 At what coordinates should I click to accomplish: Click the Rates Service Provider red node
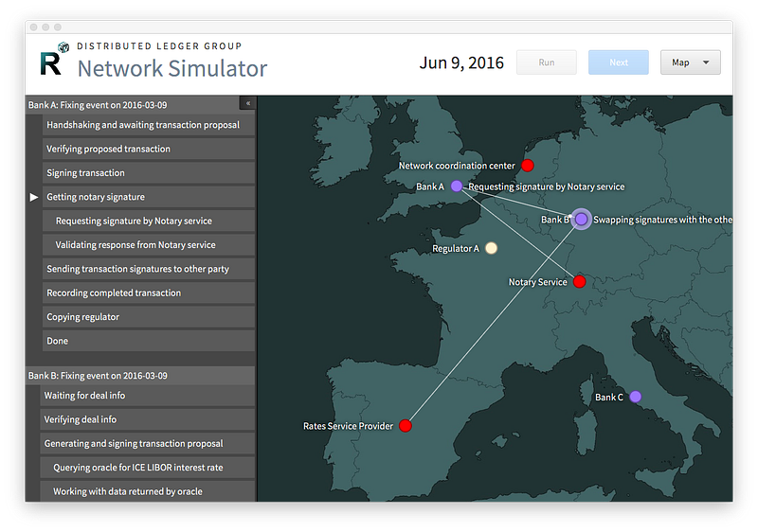(406, 426)
